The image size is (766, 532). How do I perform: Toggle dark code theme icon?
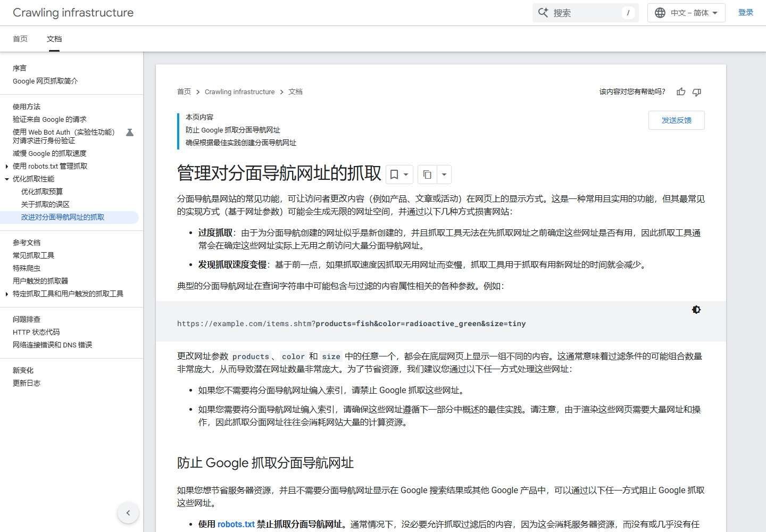pos(696,310)
